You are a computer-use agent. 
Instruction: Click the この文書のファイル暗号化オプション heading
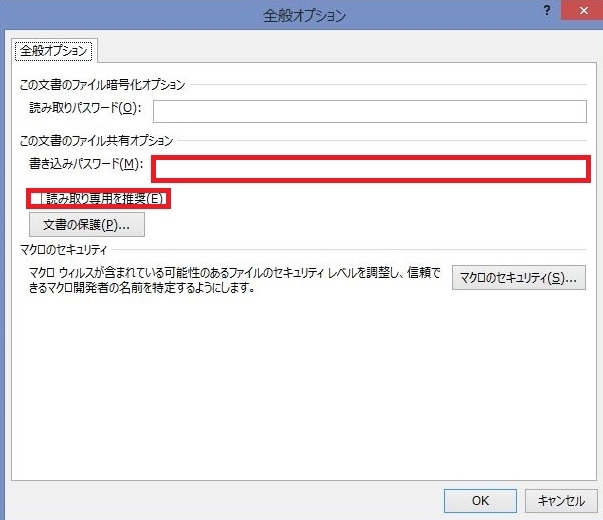(x=101, y=86)
